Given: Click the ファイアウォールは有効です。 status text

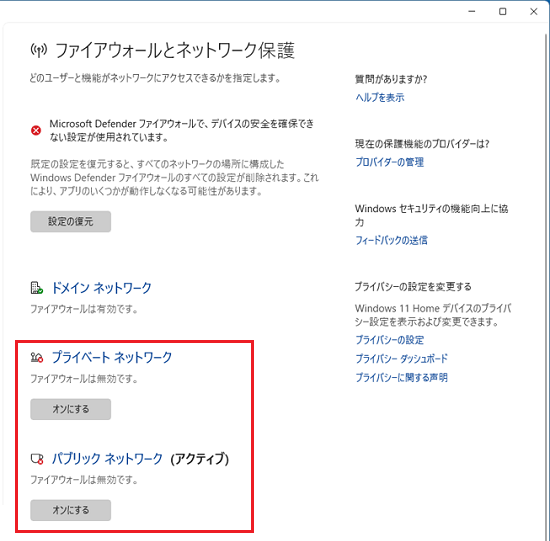Looking at the screenshot, I should [x=84, y=309].
